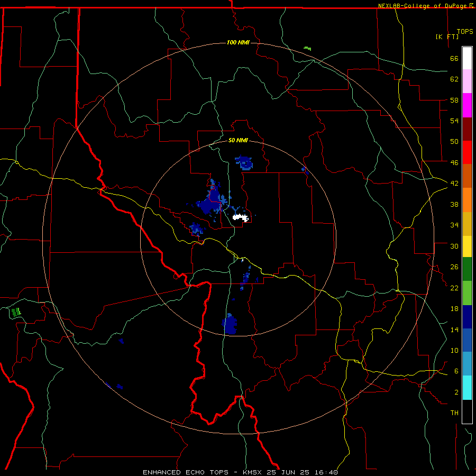Click the legend value "18"
This screenshot has height=476, width=476.
pos(454,309)
